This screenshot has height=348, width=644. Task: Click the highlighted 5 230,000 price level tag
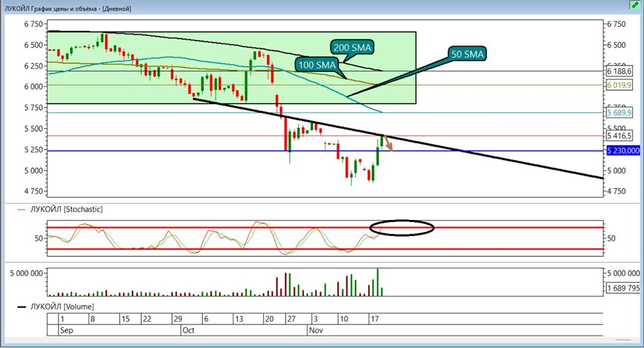(623, 151)
